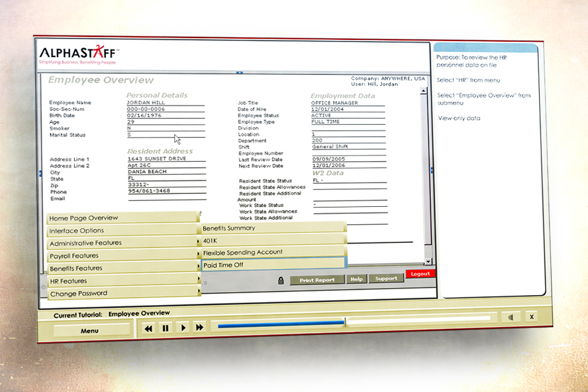The height and width of the screenshot is (392, 588).
Task: Click the red Logout button
Action: tap(420, 274)
